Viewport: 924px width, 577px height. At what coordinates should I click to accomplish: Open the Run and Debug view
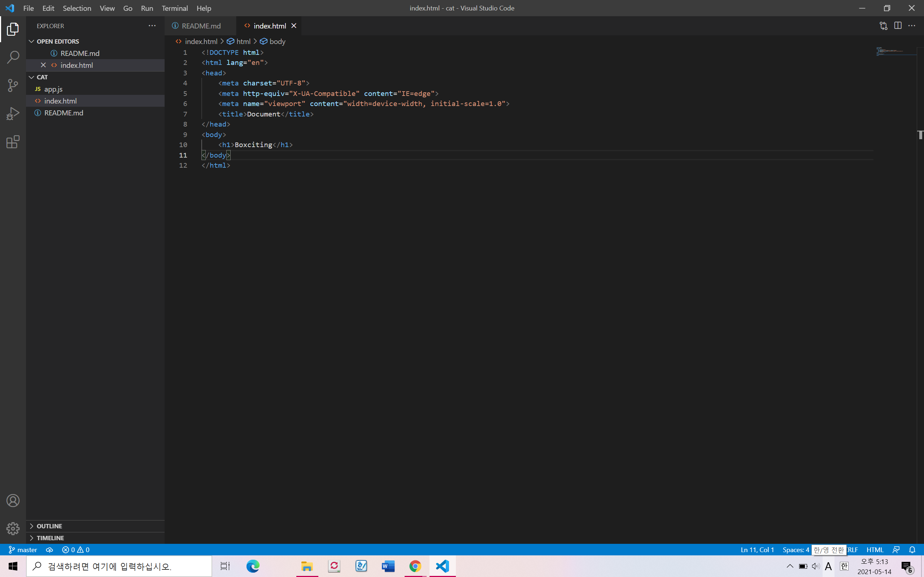[x=13, y=113]
